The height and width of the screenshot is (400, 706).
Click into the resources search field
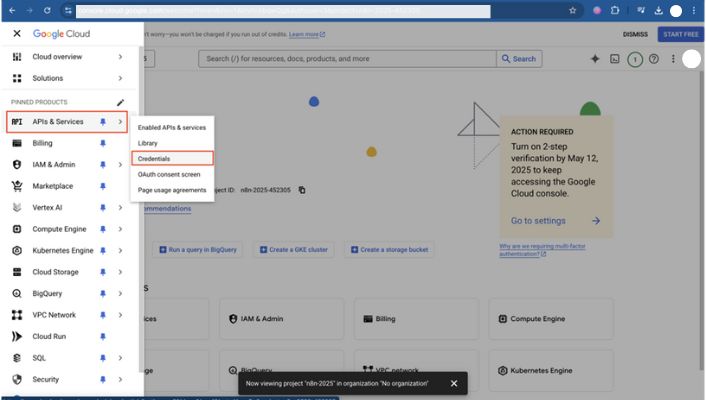347,59
